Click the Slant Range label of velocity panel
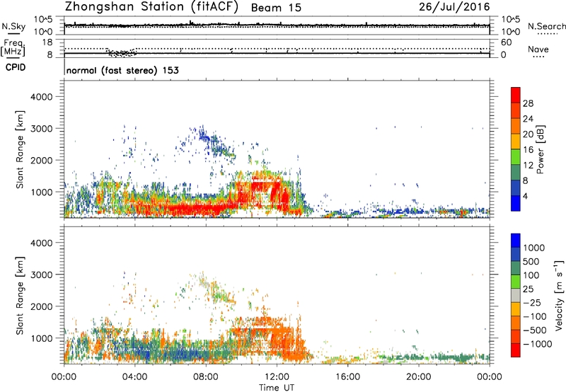Screen dimensions: 566x392 tap(20, 295)
